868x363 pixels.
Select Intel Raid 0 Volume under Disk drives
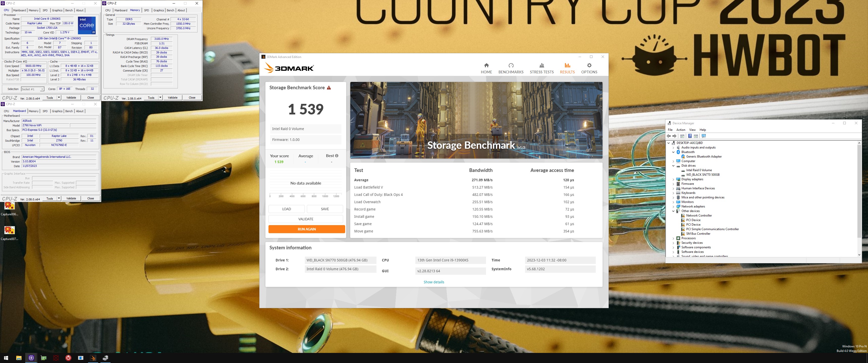coord(699,170)
